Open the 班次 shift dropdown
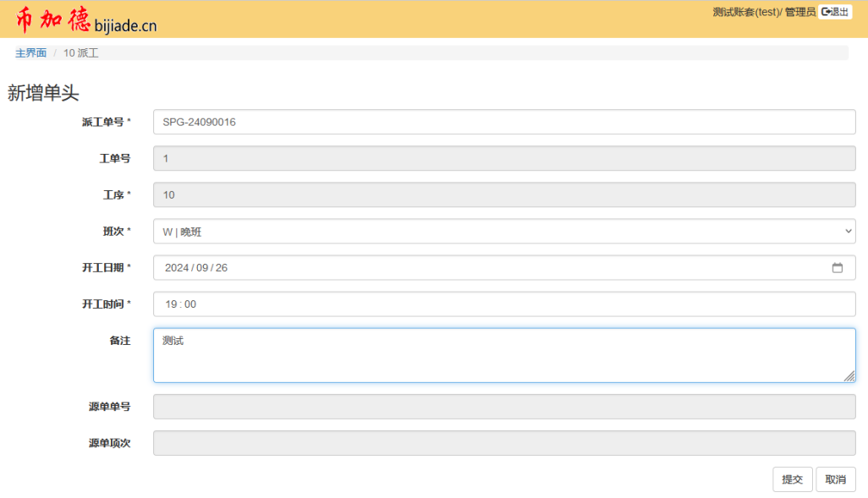 503,232
